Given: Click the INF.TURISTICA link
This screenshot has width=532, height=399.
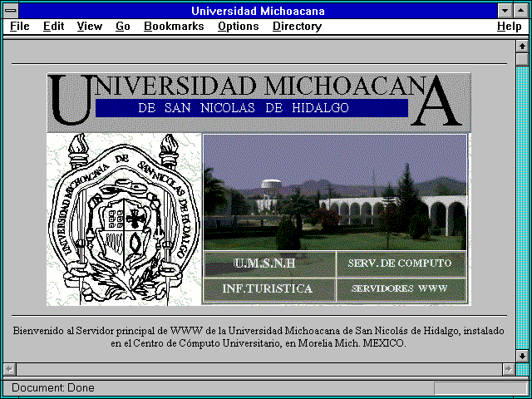Looking at the screenshot, I should pyautogui.click(x=269, y=289).
